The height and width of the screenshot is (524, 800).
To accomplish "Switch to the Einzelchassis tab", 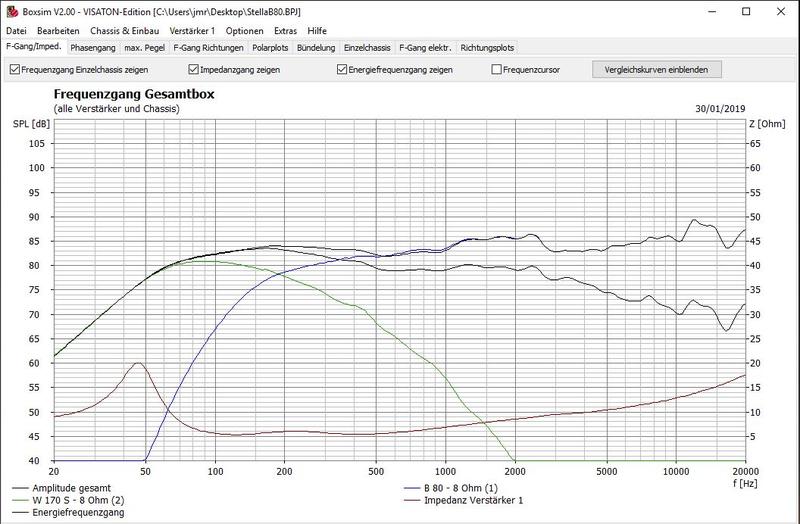I will pyautogui.click(x=367, y=47).
